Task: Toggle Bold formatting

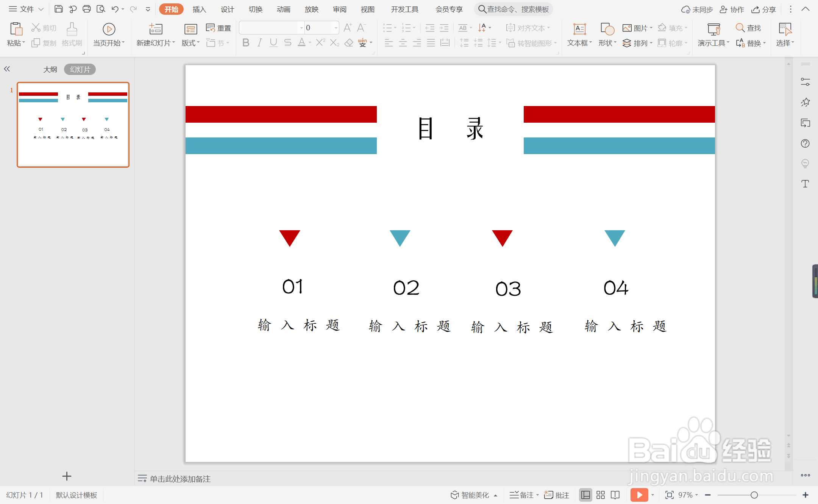Action: coord(246,43)
